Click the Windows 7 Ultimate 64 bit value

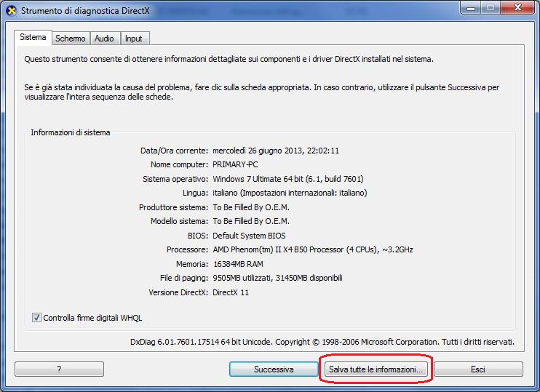288,179
